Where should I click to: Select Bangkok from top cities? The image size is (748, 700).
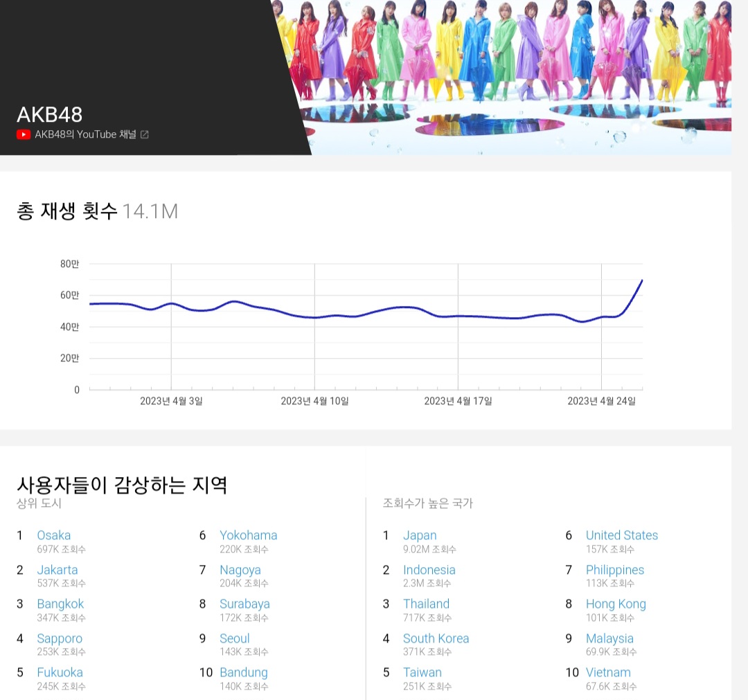tap(60, 604)
